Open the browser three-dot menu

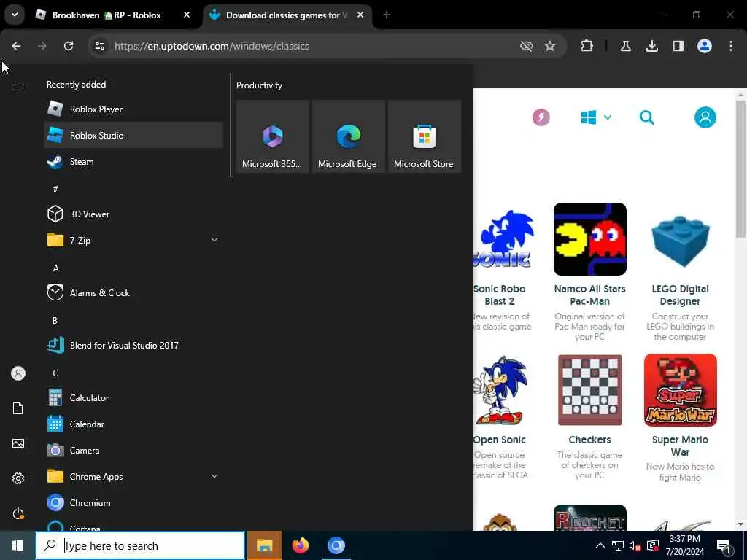tap(730, 46)
